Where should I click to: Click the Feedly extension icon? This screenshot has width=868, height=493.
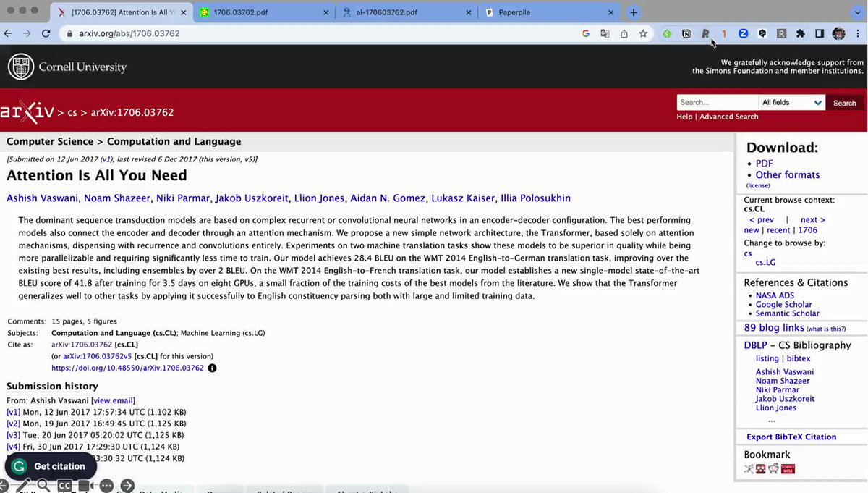click(667, 33)
